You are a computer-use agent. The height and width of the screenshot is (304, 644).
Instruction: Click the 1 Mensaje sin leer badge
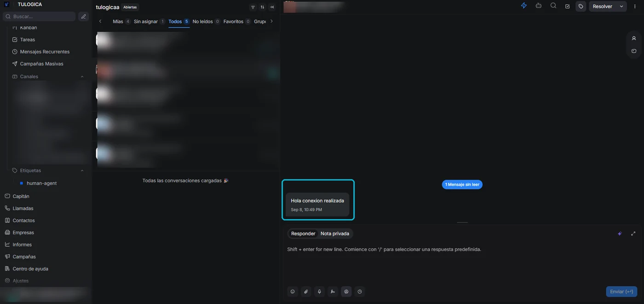pos(462,184)
